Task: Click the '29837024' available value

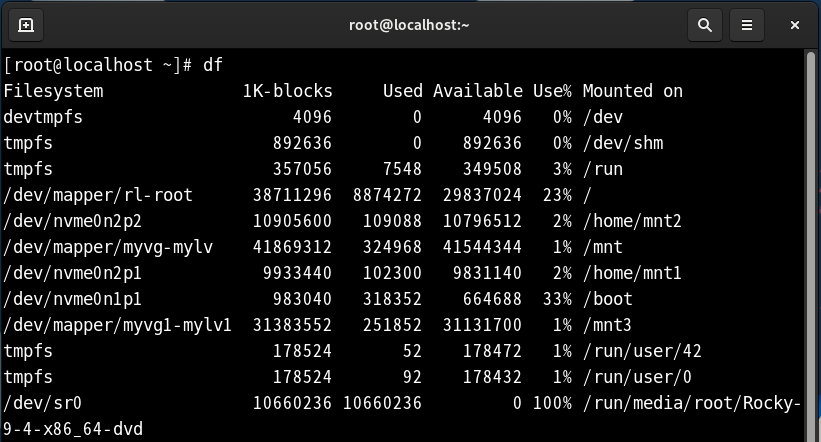Action: pos(483,195)
